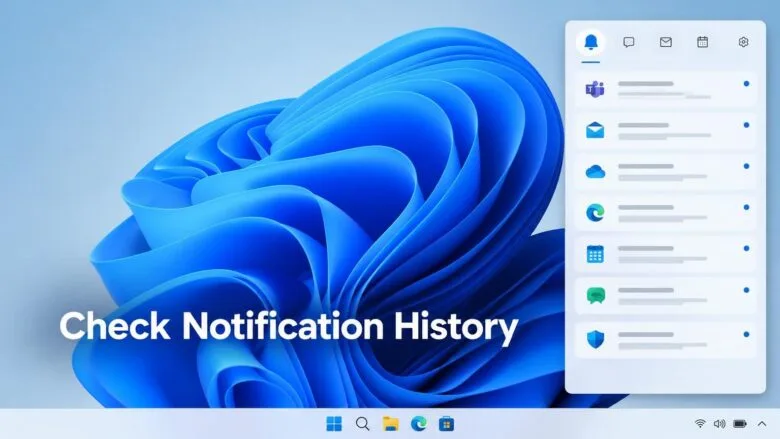Open the Windows Security shield notification icon
The height and width of the screenshot is (439, 780).
click(595, 339)
